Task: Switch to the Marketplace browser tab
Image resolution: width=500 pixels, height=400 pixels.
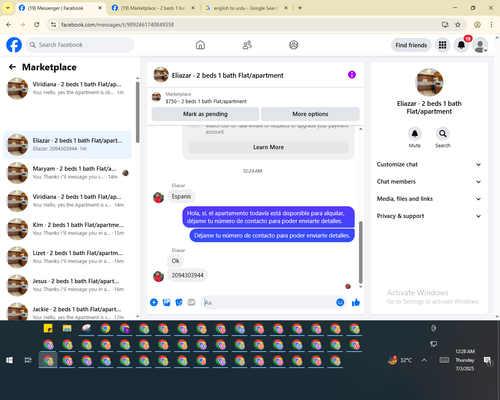Action: (153, 8)
